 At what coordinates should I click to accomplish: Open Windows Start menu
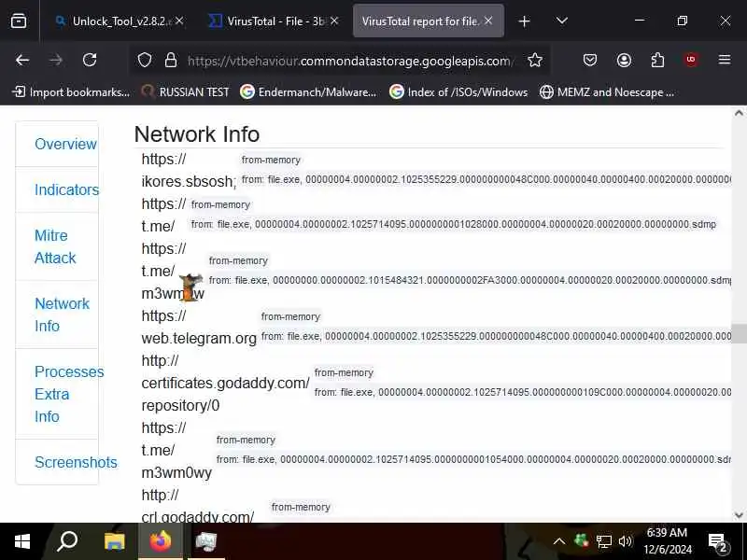(22, 541)
